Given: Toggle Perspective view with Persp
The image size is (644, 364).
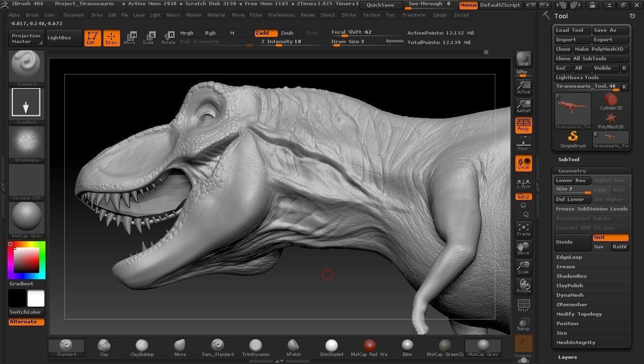Looking at the screenshot, I should click(523, 125).
